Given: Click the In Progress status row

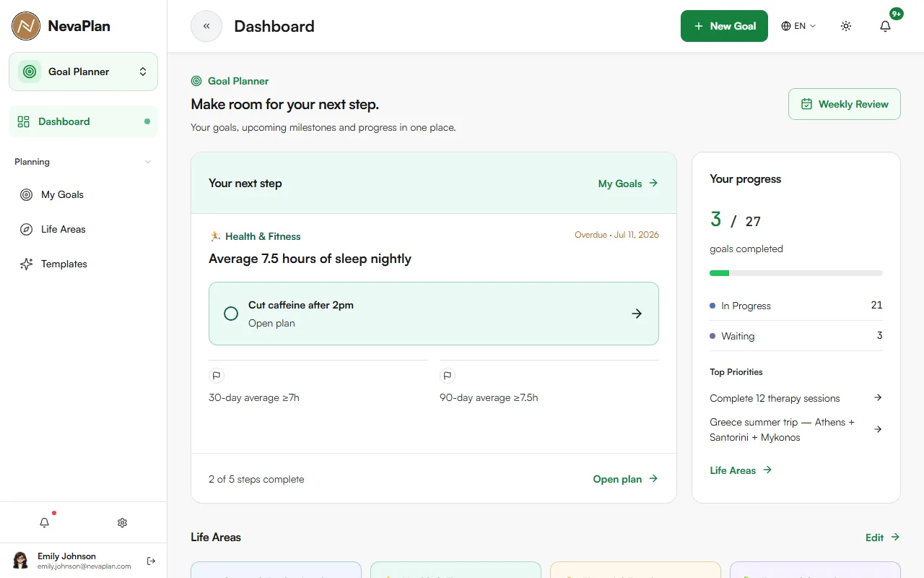Looking at the screenshot, I should point(796,306).
